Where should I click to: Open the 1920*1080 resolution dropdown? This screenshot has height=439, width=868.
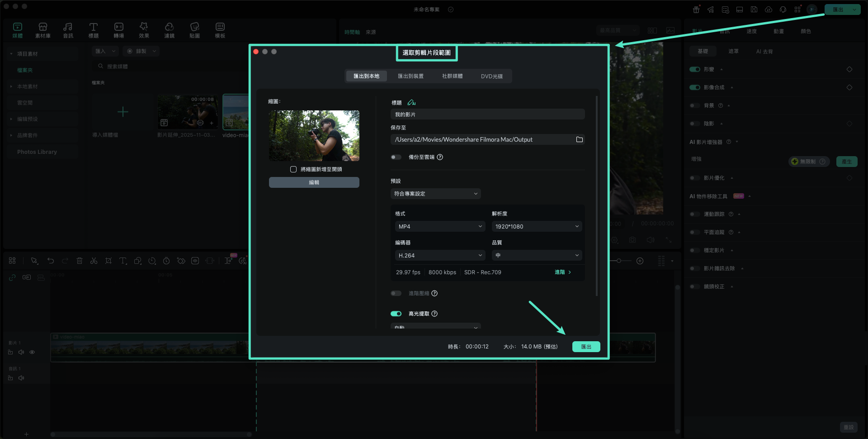click(x=536, y=226)
